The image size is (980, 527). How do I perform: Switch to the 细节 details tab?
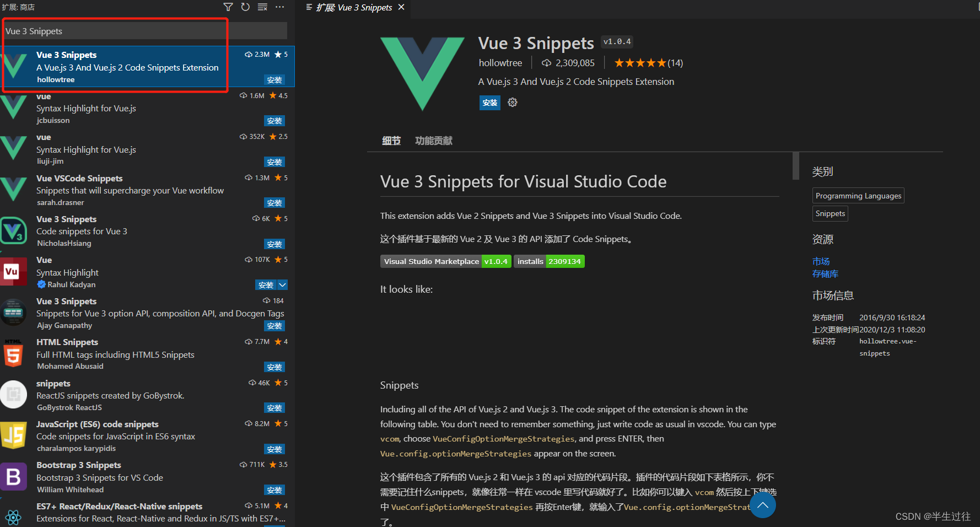[x=391, y=141]
